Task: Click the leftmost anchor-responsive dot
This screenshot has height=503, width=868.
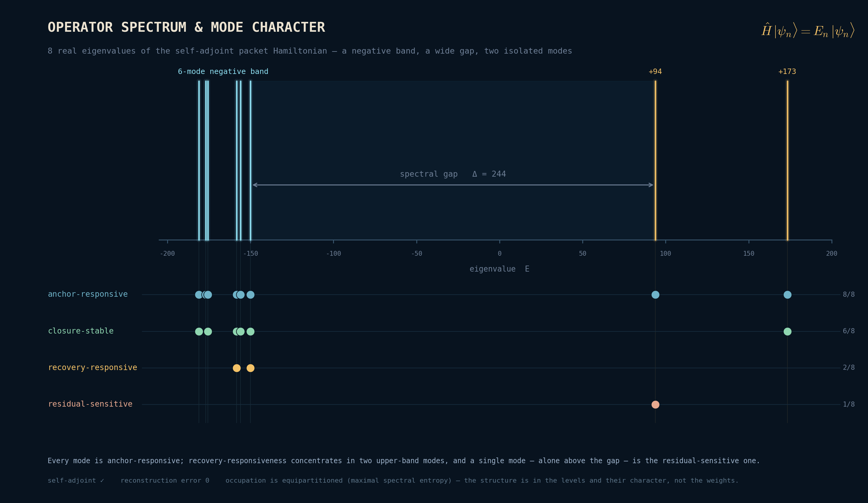Action: click(x=199, y=295)
